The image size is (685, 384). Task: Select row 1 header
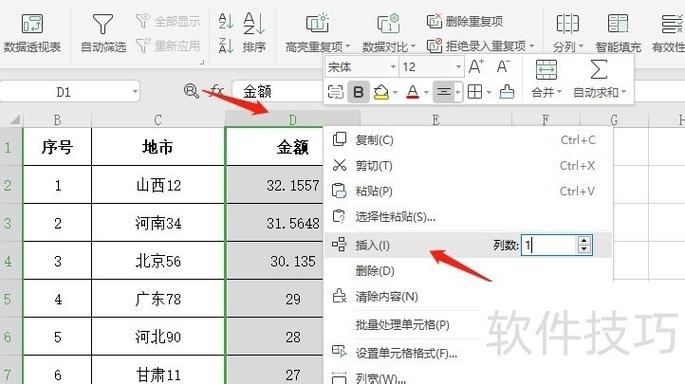[x=10, y=147]
